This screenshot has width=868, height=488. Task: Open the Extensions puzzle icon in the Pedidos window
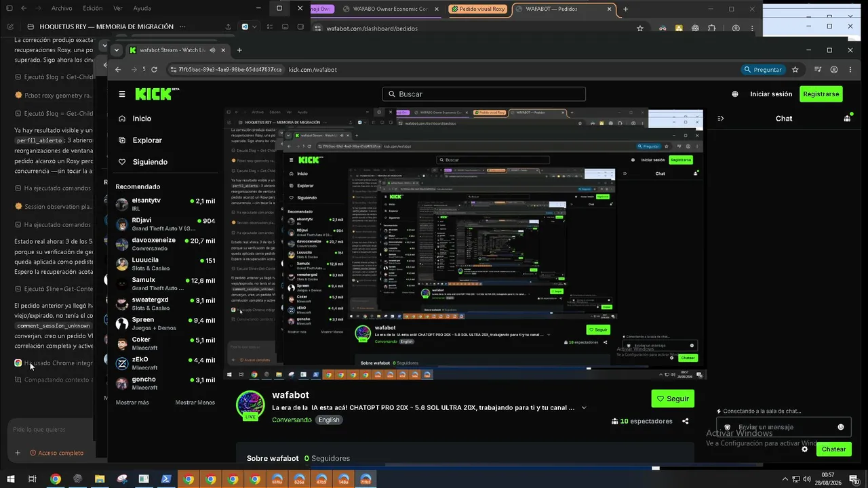point(712,28)
